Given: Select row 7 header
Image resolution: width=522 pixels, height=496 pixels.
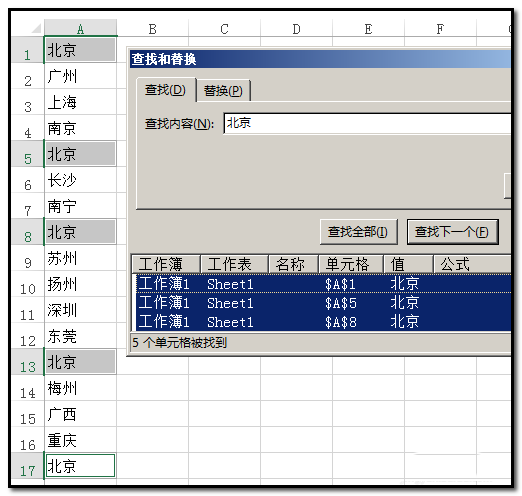Looking at the screenshot, I should (x=28, y=206).
